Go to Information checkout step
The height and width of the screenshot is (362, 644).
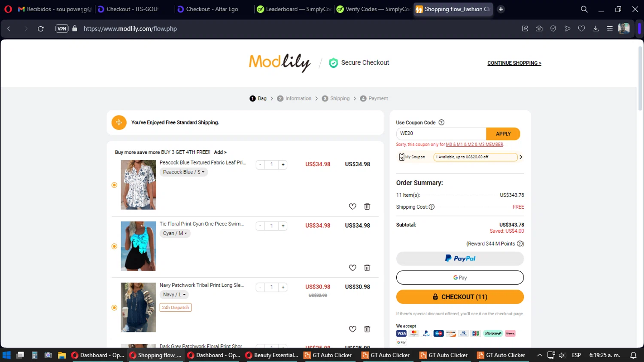[295, 99]
